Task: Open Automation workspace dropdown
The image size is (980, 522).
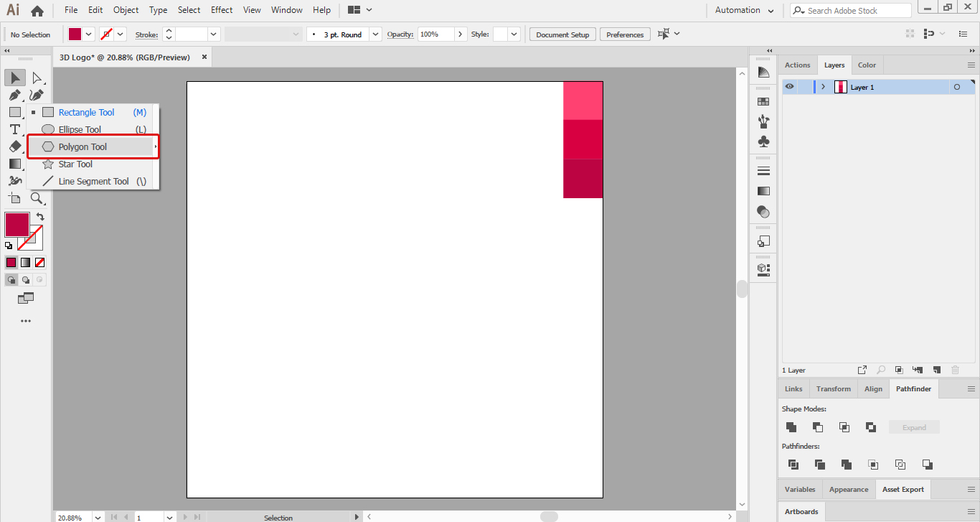Action: point(771,11)
